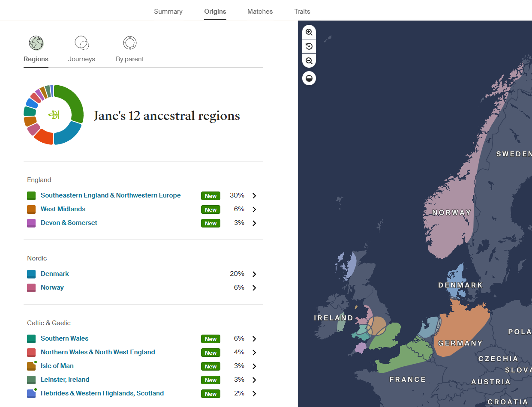Zoom out on the ancestry map
This screenshot has width=532, height=407.
[x=309, y=61]
